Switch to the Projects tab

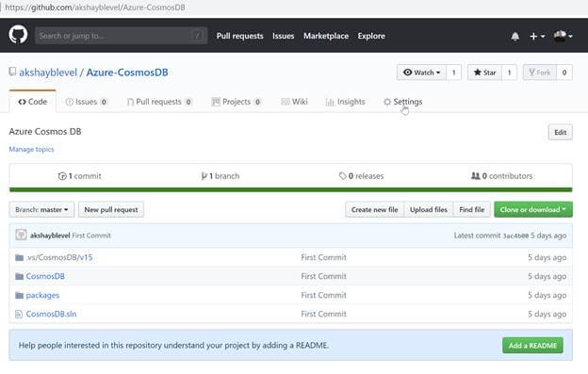point(237,102)
